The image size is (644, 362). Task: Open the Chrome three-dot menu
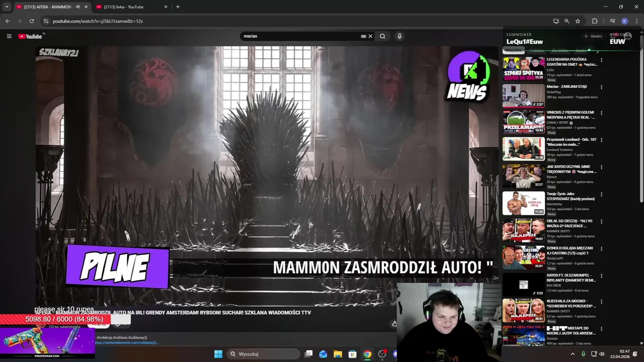[x=636, y=21]
